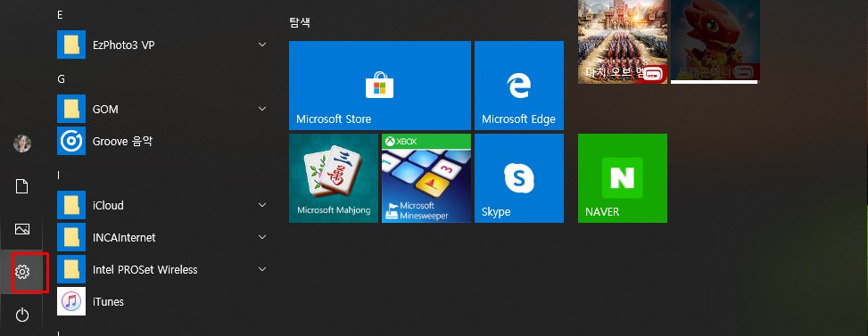Image resolution: width=868 pixels, height=336 pixels.
Task: Open the March of Empires game tile
Action: [x=622, y=42]
